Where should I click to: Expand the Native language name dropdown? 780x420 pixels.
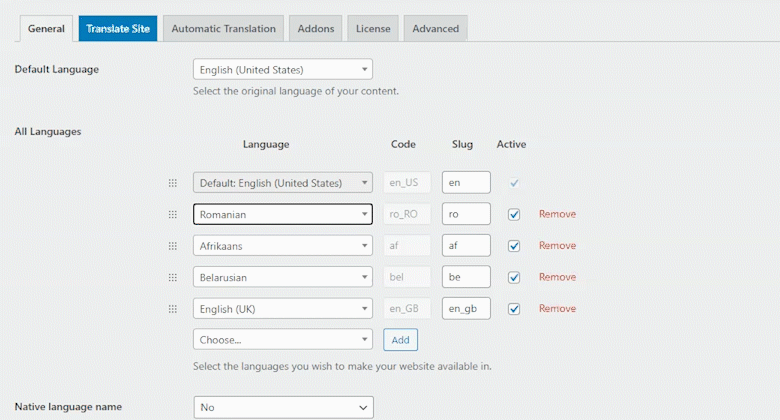pyautogui.click(x=284, y=408)
